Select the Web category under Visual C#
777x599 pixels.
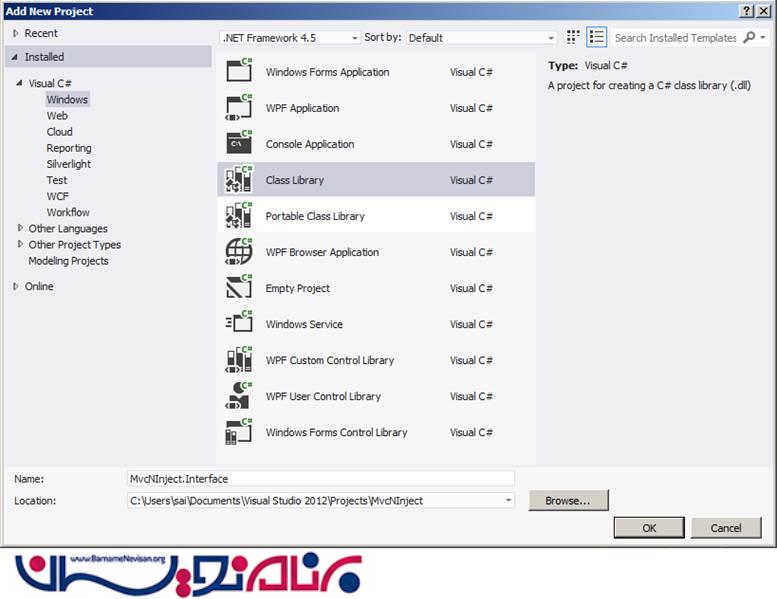click(x=57, y=116)
